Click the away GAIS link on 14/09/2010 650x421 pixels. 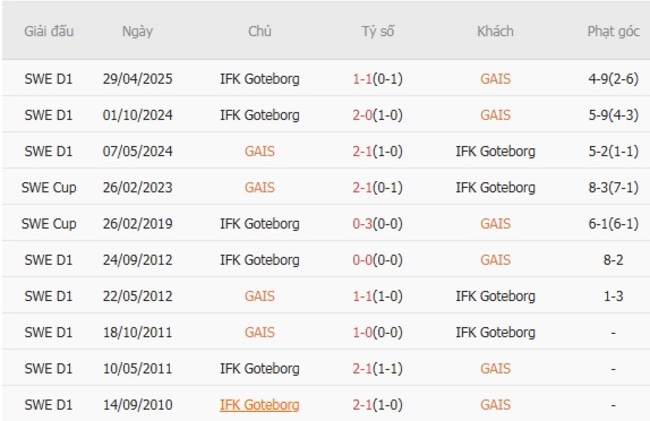495,405
